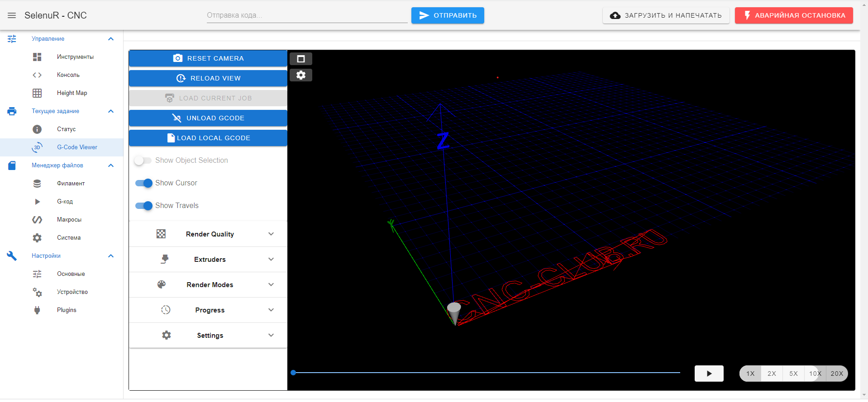The image size is (868, 402).
Task: Click the Progress clock icon
Action: (166, 310)
